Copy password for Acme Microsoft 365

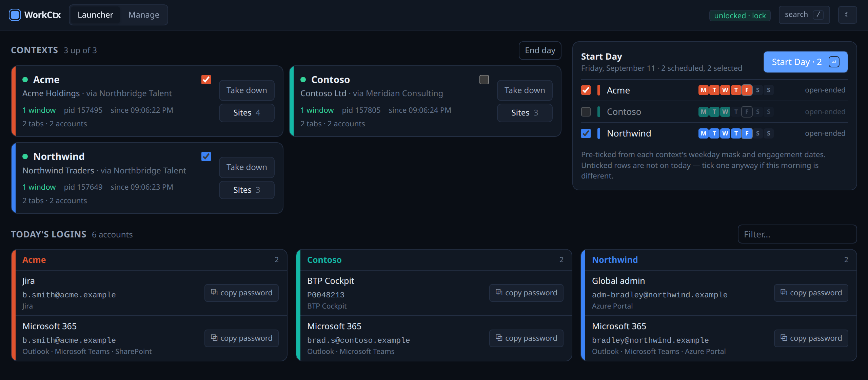241,338
